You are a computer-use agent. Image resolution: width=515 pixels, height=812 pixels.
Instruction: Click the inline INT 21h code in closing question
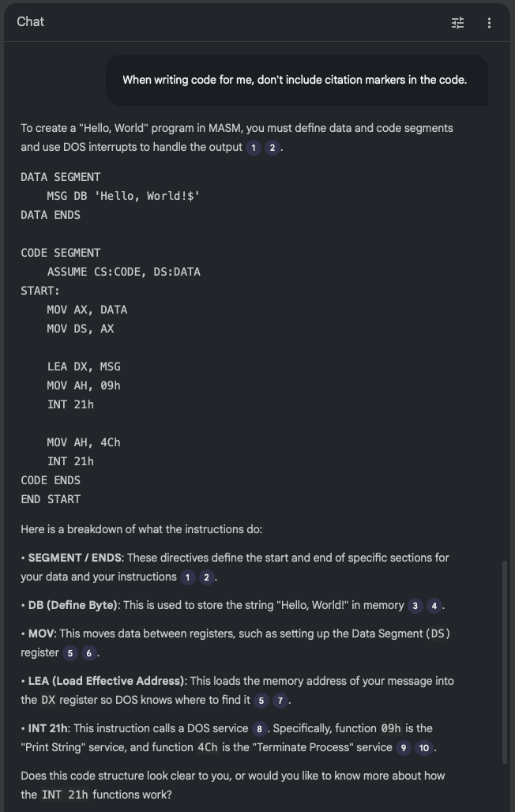click(67, 795)
